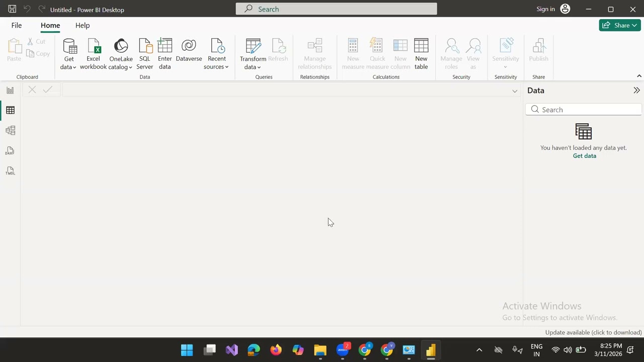Focus the title bar Search box

(336, 9)
